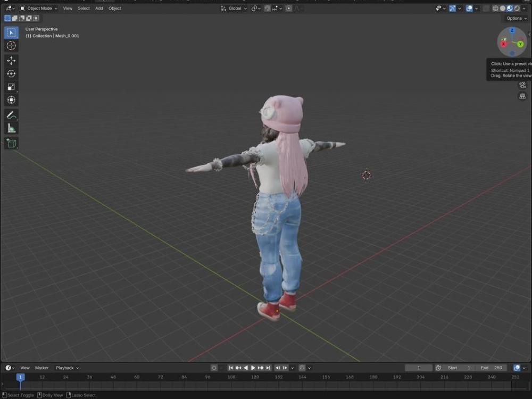Toggle Wireframe viewport shading
Screen dimensions: 532x399
(x=495, y=9)
